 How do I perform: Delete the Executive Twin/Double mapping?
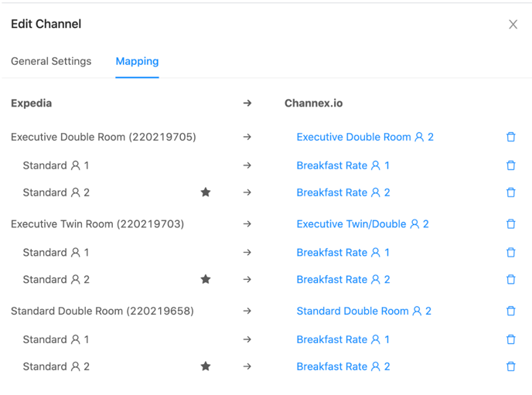[x=510, y=224]
